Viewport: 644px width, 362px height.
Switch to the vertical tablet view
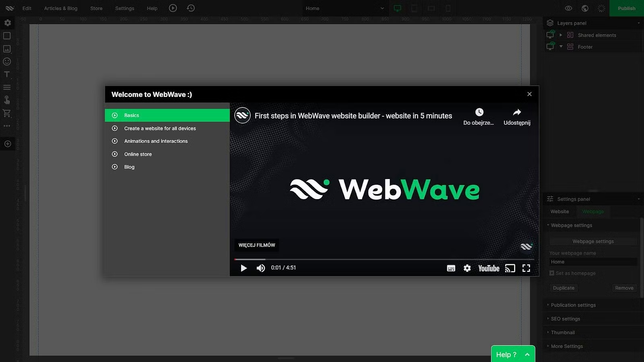point(414,8)
